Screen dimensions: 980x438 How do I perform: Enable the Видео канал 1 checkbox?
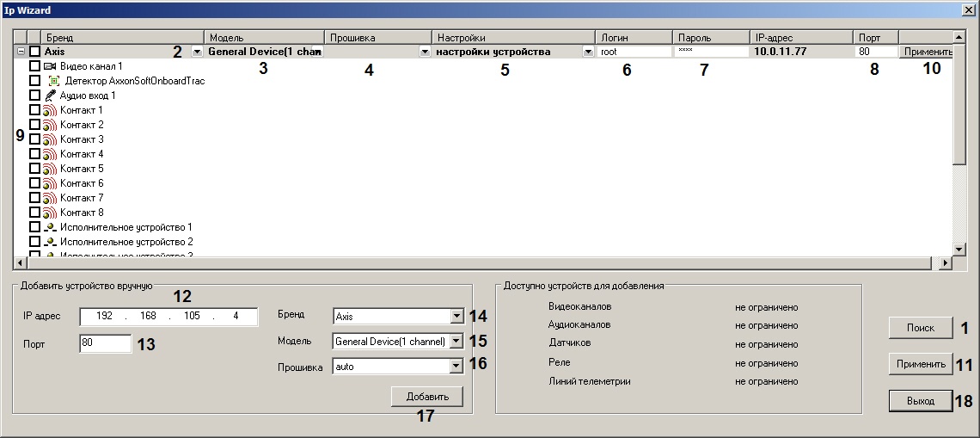(34, 66)
